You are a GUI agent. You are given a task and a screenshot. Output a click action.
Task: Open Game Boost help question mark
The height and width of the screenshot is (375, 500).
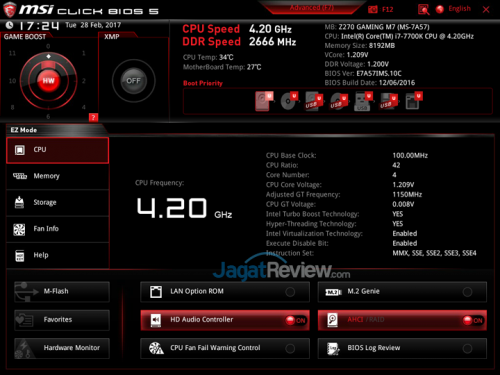(x=93, y=117)
